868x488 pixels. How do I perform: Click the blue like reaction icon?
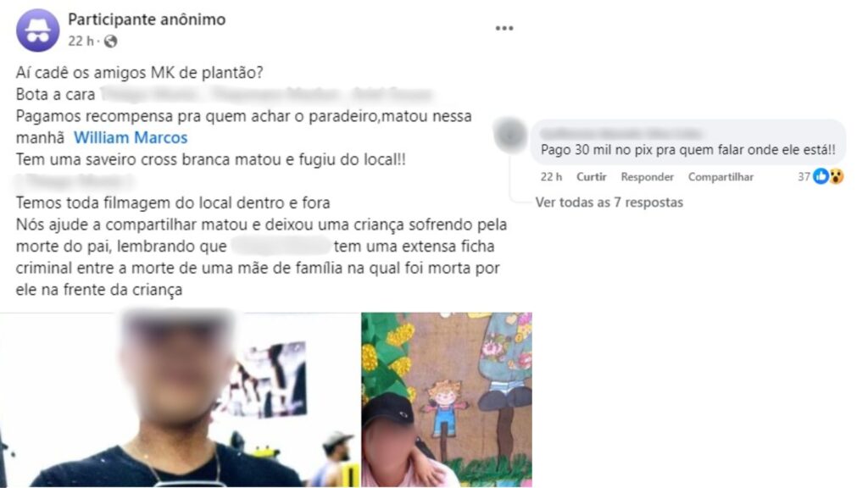(x=821, y=176)
